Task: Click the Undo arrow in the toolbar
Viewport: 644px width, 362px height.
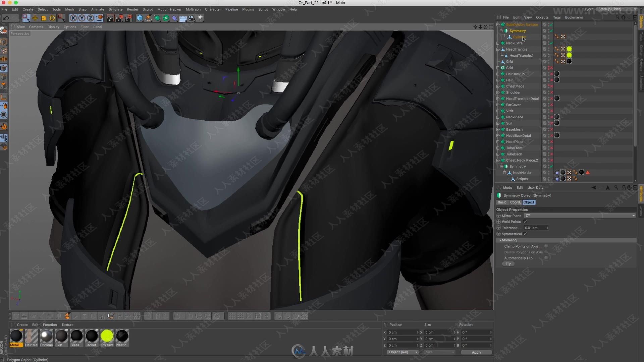Action: pyautogui.click(x=6, y=18)
